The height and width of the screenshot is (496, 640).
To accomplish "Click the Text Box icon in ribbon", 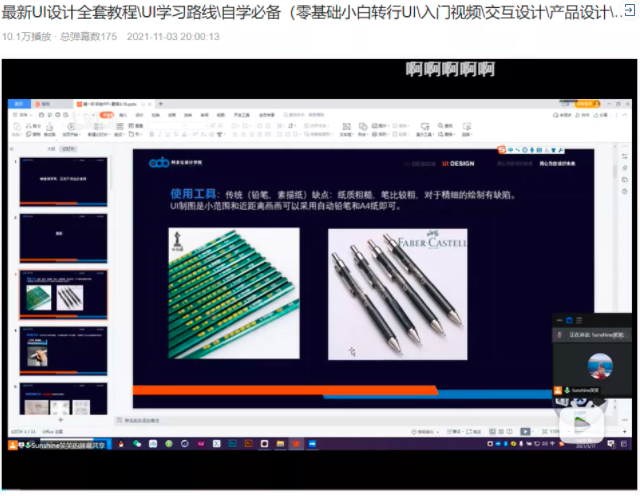I will coord(347,129).
